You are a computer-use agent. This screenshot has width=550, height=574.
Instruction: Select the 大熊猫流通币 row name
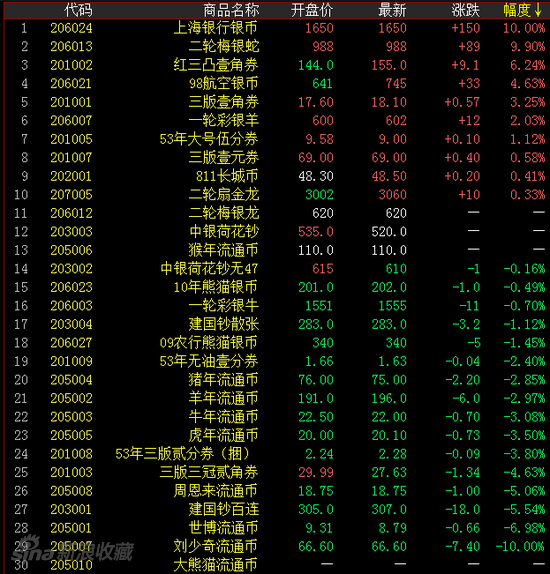pyautogui.click(x=215, y=565)
